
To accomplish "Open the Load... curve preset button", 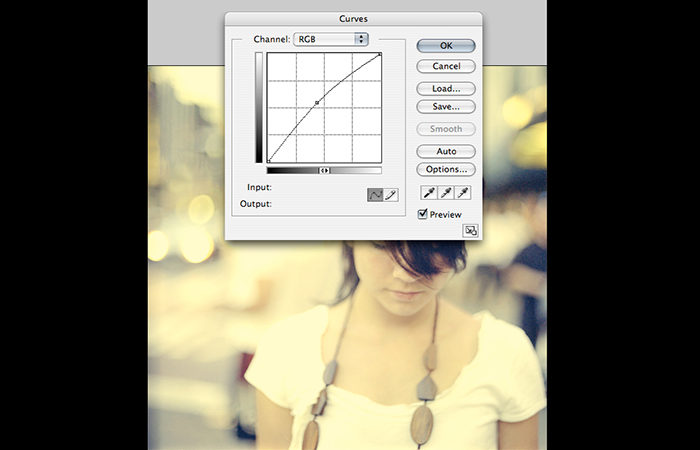I will click(446, 88).
